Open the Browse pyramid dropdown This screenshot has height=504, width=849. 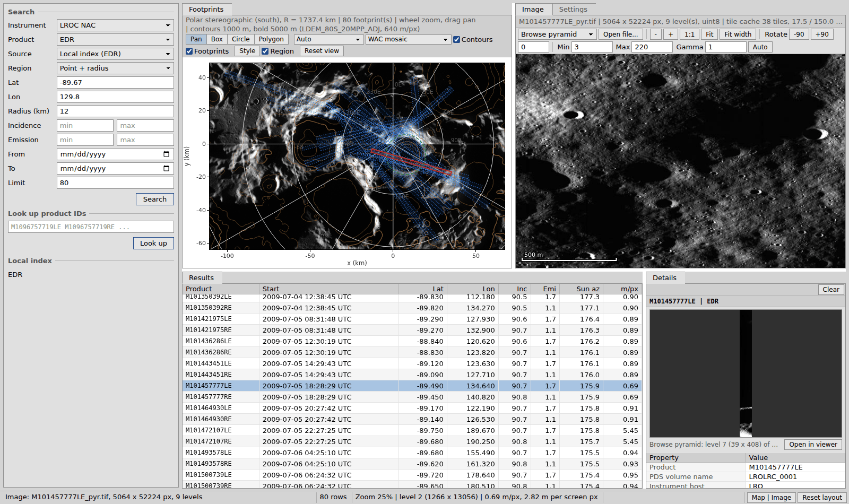click(x=557, y=34)
